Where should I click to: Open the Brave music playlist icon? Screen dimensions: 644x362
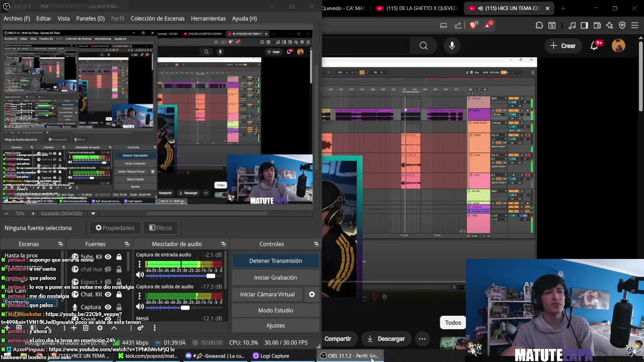(x=572, y=25)
